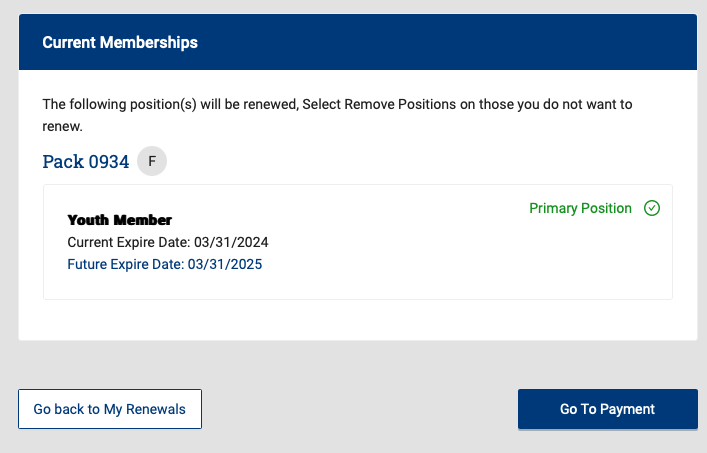Click the white panel space below the membership card
Screen dimensions: 707x453
[358, 320]
